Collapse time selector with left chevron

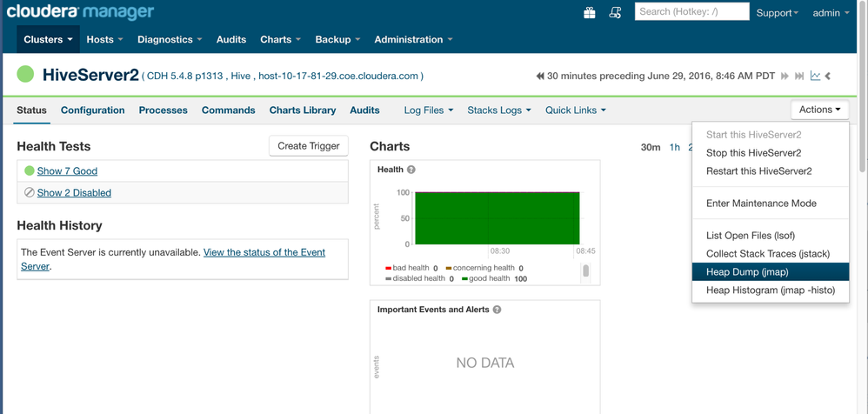[x=828, y=77]
